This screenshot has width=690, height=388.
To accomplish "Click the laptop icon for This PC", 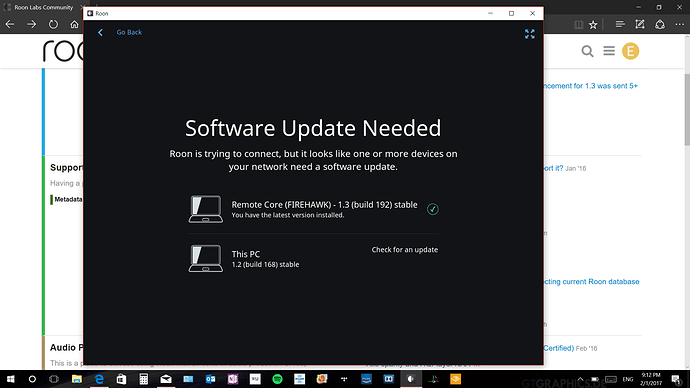I will pos(206,258).
